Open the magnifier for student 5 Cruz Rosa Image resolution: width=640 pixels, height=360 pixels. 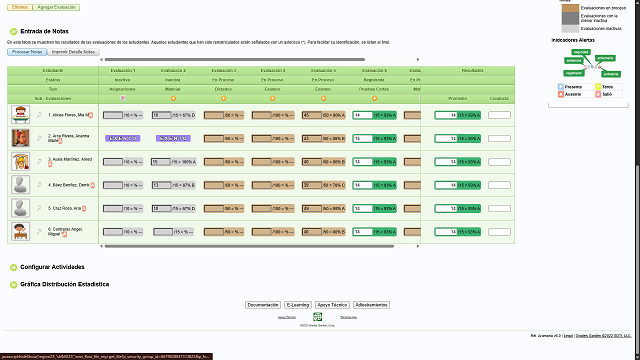(40, 208)
